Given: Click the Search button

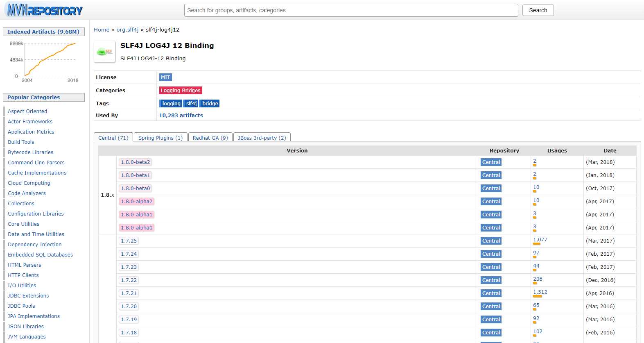Looking at the screenshot, I should (538, 10).
